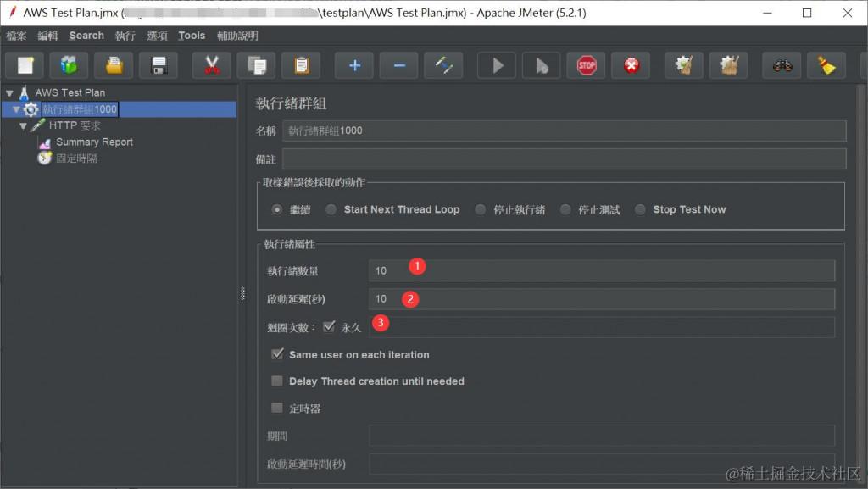This screenshot has height=489, width=868.
Task: Open the Templates dialog from the toolbar
Action: 69,65
